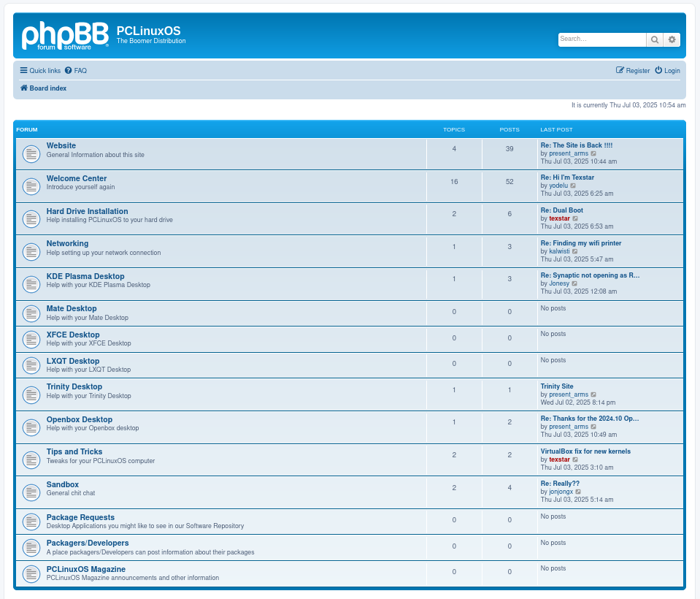The height and width of the screenshot is (599, 700).
Task: Open the Welcome Center forum
Action: click(x=77, y=178)
